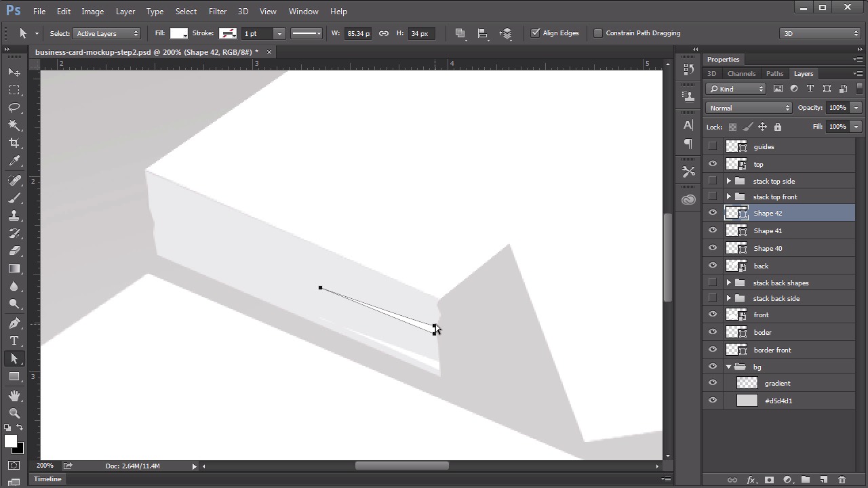Open the Normal blend mode dropdown

coord(749,108)
